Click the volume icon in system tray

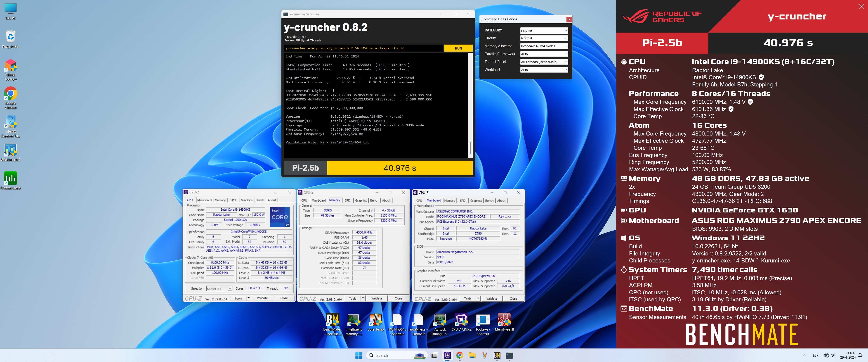(833, 355)
